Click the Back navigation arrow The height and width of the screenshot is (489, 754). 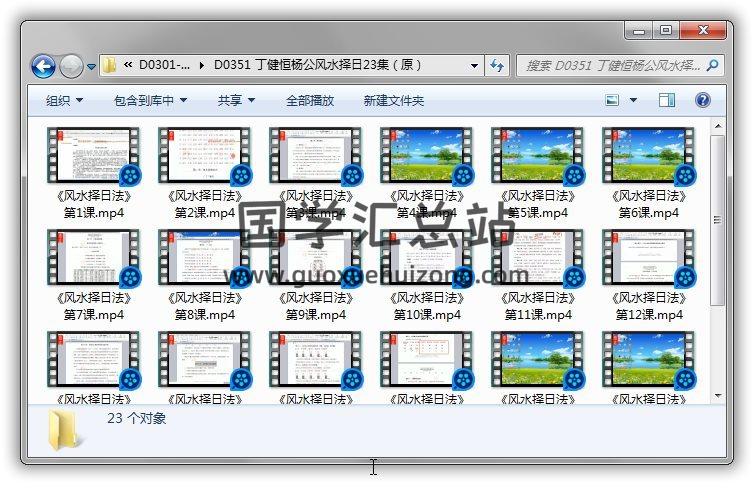click(x=43, y=66)
